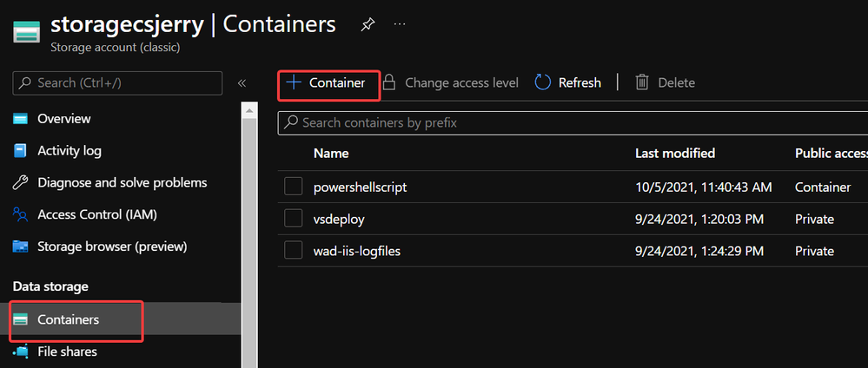
Task: Click the people icon for Access Control
Action: coord(21,214)
